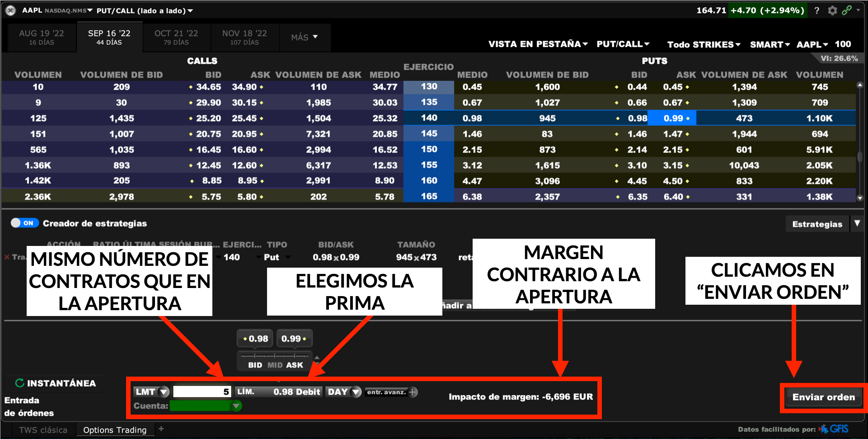868x439 pixels.
Task: Click quantity input field showing 5
Action: tap(202, 392)
